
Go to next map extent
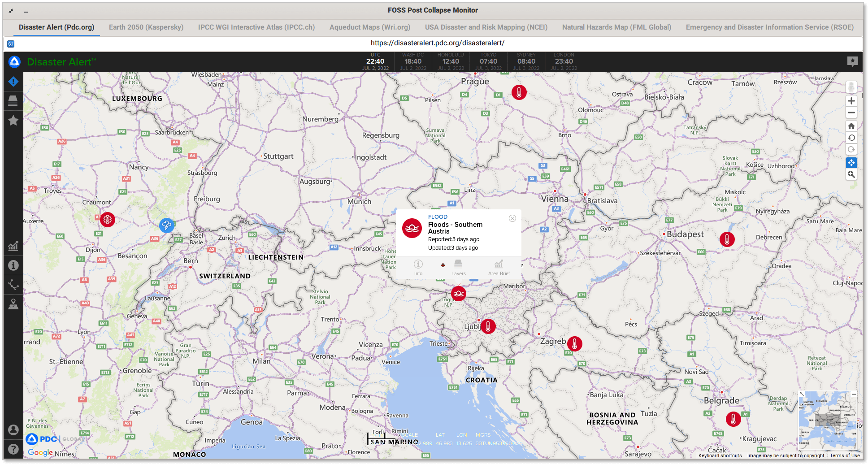tap(851, 149)
